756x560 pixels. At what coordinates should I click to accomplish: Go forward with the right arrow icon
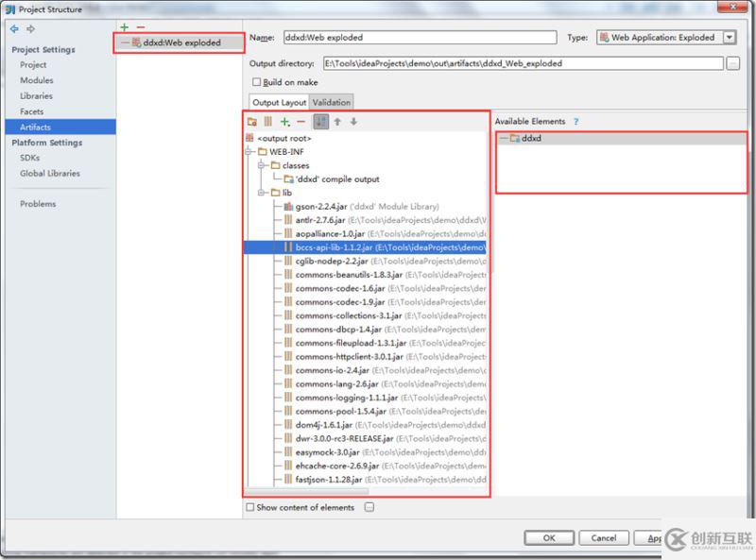click(x=30, y=29)
